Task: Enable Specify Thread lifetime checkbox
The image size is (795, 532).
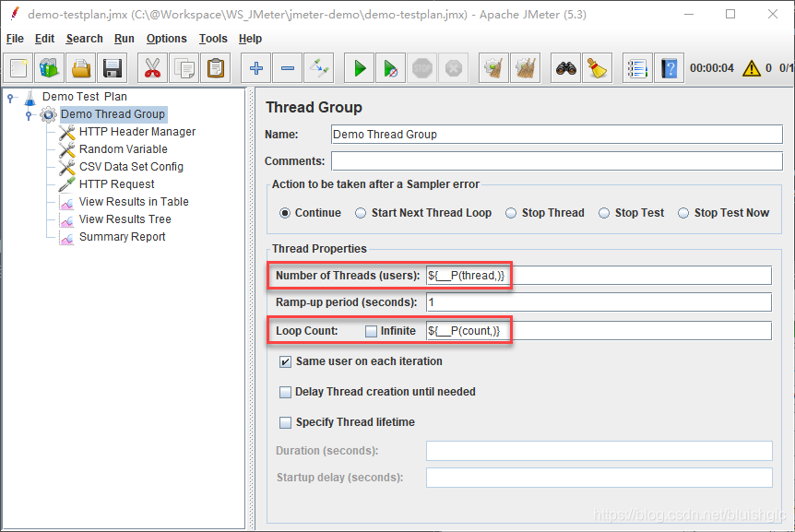Action: click(x=286, y=422)
